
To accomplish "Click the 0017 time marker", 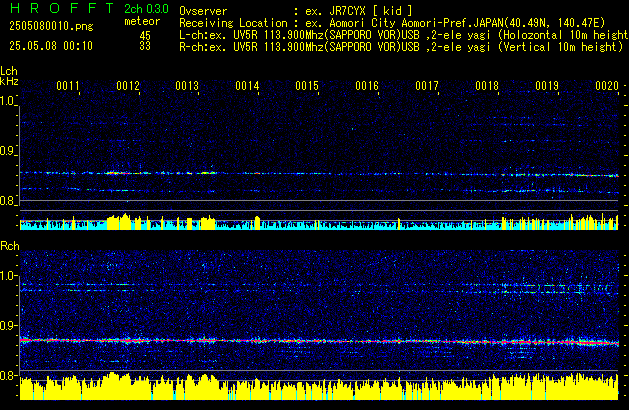I will pyautogui.click(x=427, y=86).
